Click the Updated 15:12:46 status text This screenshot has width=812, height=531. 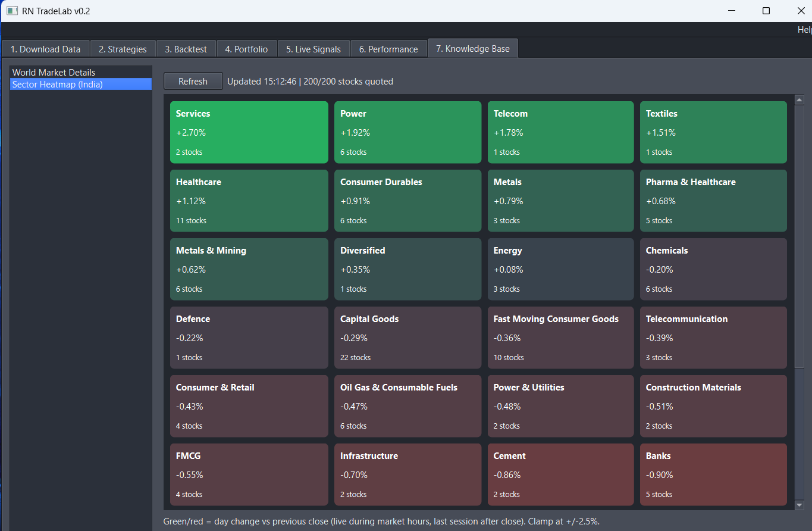(310, 82)
